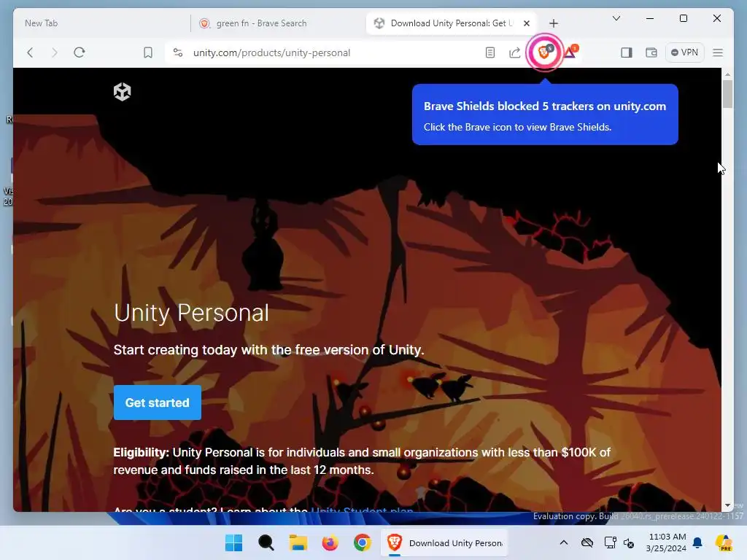The width and height of the screenshot is (747, 560).
Task: Click the Unity Personal heading
Action: coord(192,314)
